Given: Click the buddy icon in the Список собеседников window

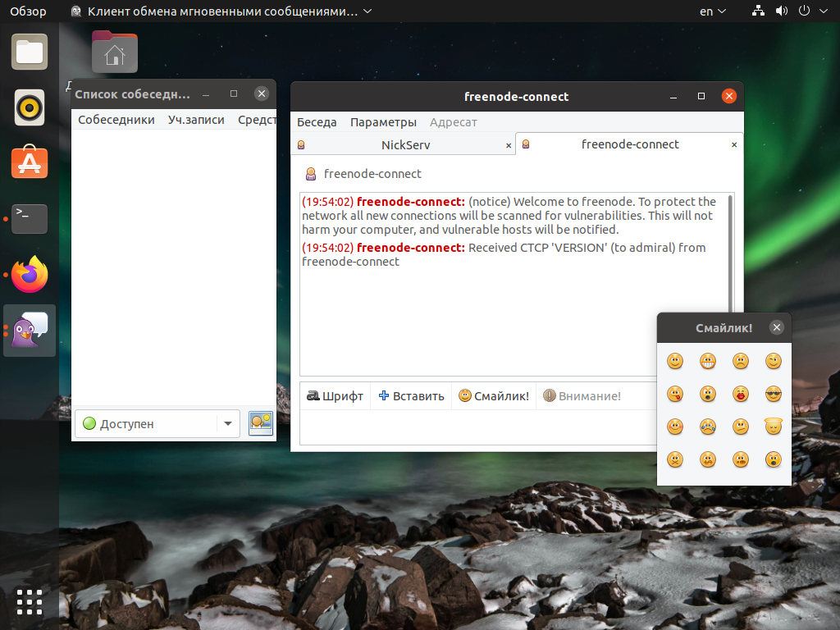Looking at the screenshot, I should (261, 423).
